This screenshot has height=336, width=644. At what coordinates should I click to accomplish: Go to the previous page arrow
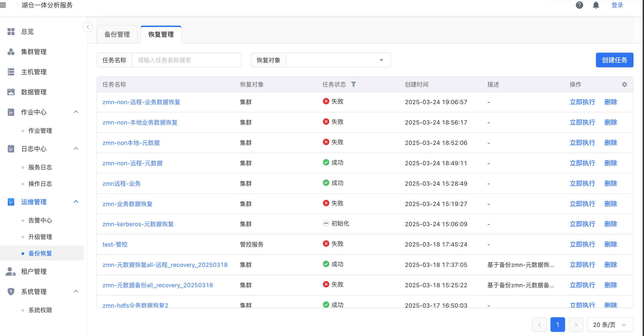tap(539, 325)
